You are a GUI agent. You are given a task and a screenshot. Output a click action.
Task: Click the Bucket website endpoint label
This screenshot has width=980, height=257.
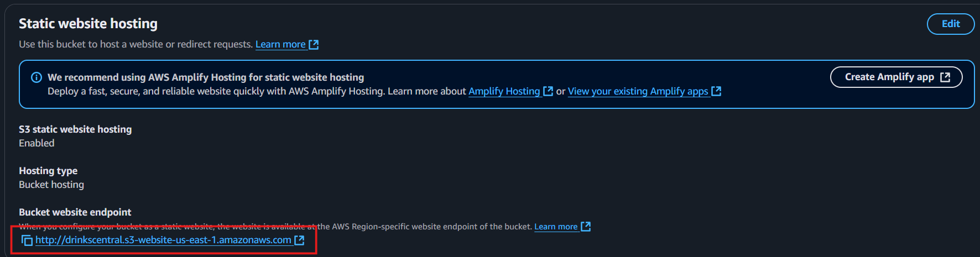(x=75, y=212)
